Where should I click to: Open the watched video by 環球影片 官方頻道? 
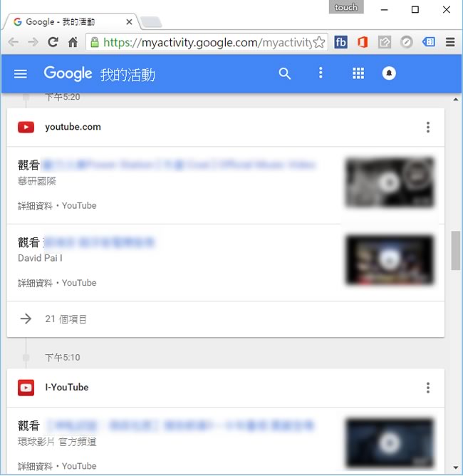[x=180, y=425]
